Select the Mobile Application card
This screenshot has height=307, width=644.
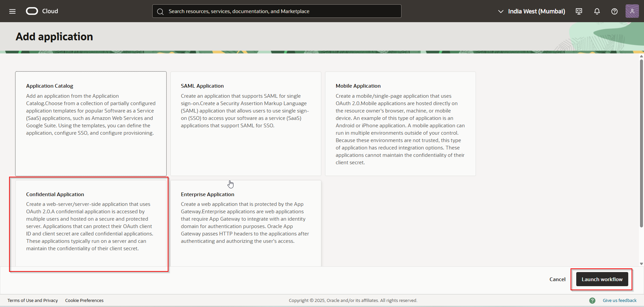[400, 123]
